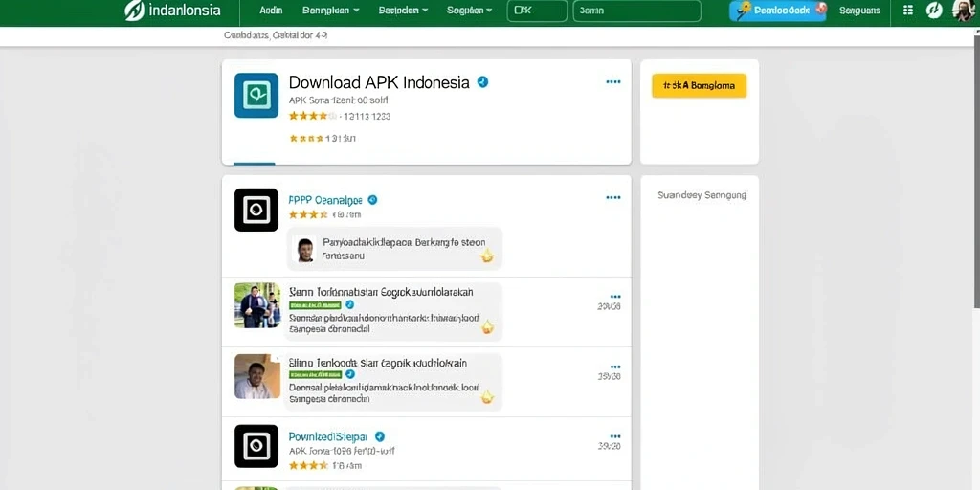Open more options for Elimo Tenkoodt post
This screenshot has width=980, height=490.
615,367
